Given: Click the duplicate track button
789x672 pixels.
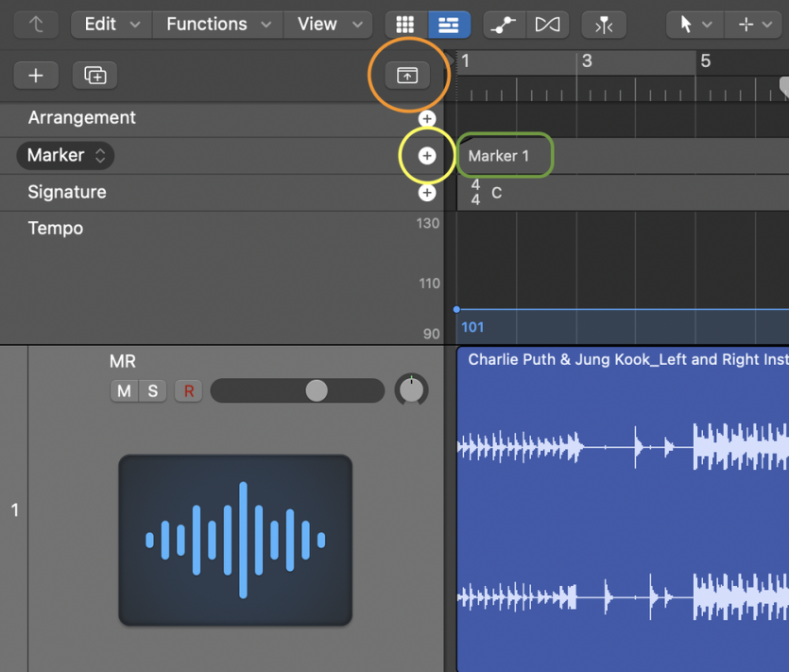Looking at the screenshot, I should (95, 76).
